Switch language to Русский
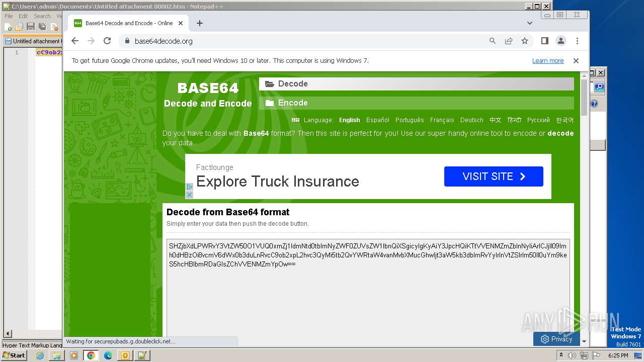Viewport: 644px width, 362px height. click(x=538, y=120)
